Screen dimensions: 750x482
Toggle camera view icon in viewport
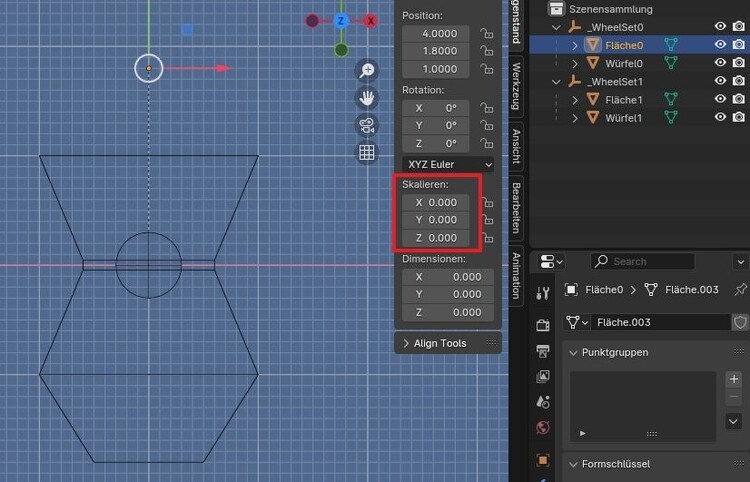pyautogui.click(x=367, y=125)
